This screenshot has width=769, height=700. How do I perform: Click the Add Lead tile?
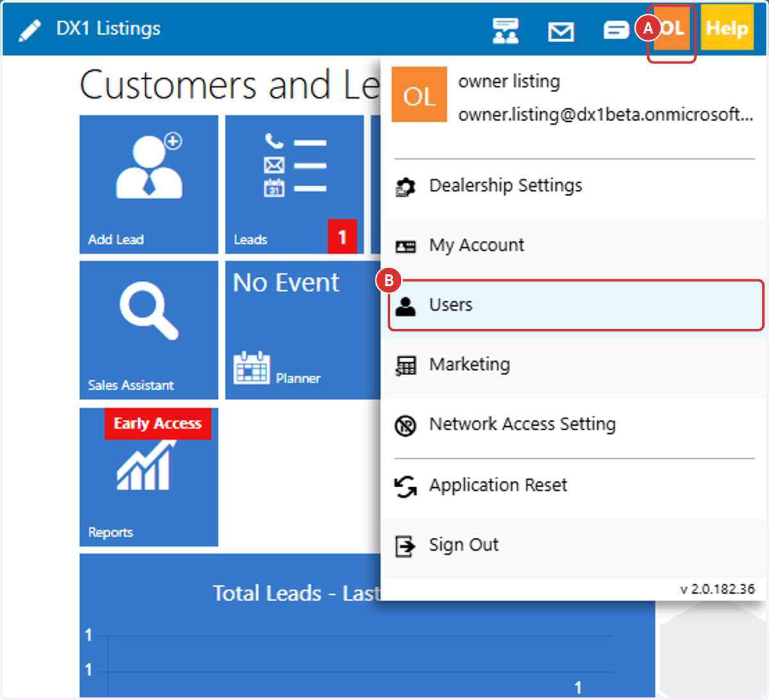click(149, 185)
